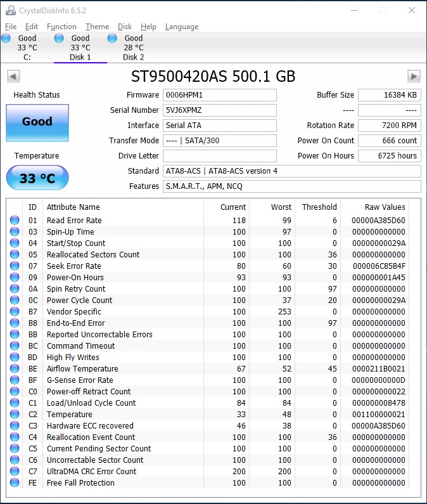This screenshot has width=427, height=504.
Task: Click raw value 0000211B0021 of Airflow Temperature
Action: pyautogui.click(x=378, y=369)
